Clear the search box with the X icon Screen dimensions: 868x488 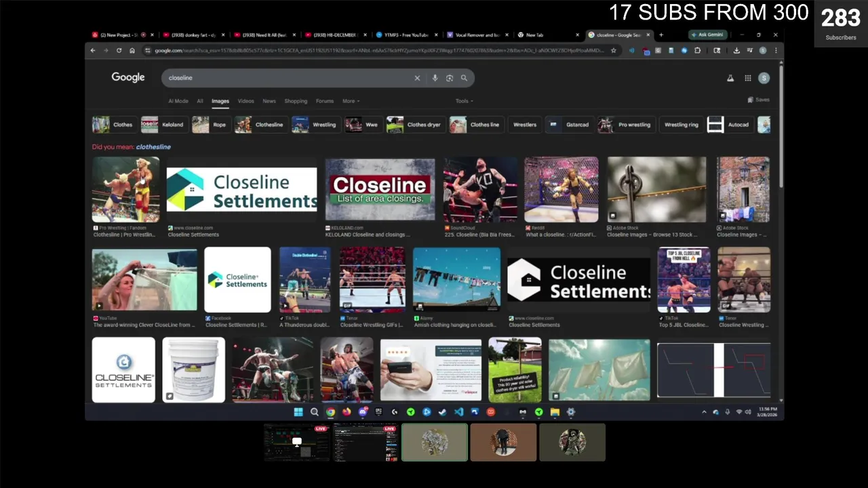pos(417,78)
